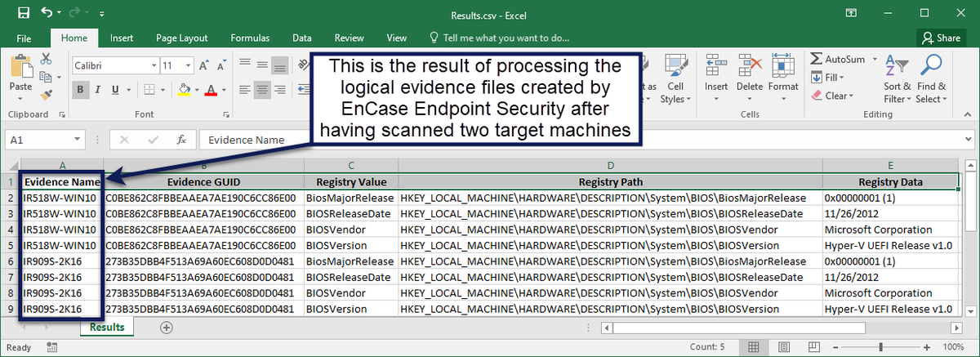Screen dimensions: 980x357
Task: Add a new sheet
Action: point(167,328)
